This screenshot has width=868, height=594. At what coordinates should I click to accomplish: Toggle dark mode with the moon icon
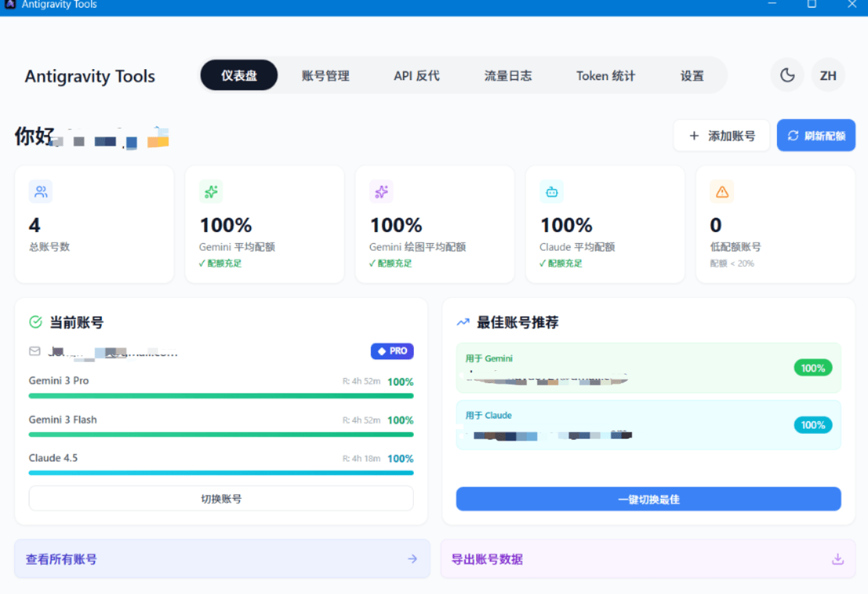[x=787, y=75]
